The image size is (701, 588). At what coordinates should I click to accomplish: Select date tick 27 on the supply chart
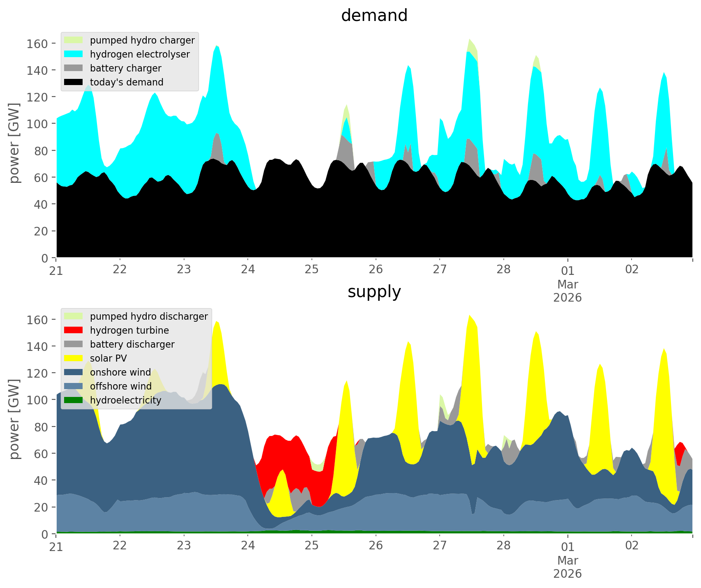pyautogui.click(x=440, y=546)
